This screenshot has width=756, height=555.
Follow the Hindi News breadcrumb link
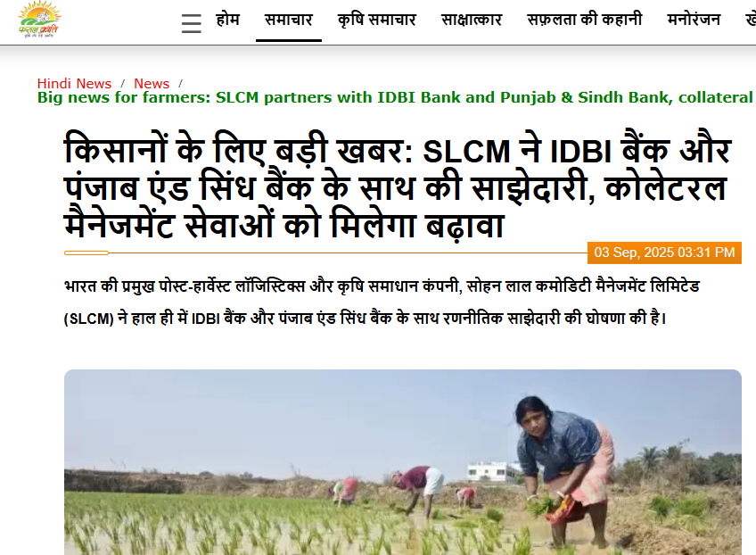pos(74,84)
